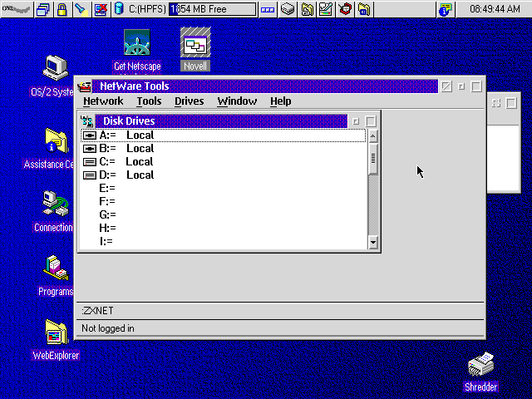532x399 pixels.
Task: Click the Disk Drives scrollbar thumb
Action: point(373,159)
